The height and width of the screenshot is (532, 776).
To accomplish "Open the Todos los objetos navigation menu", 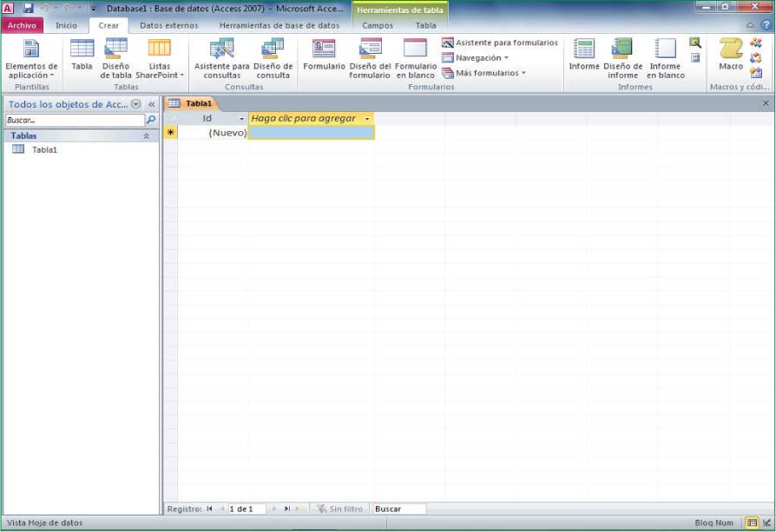I will click(135, 104).
